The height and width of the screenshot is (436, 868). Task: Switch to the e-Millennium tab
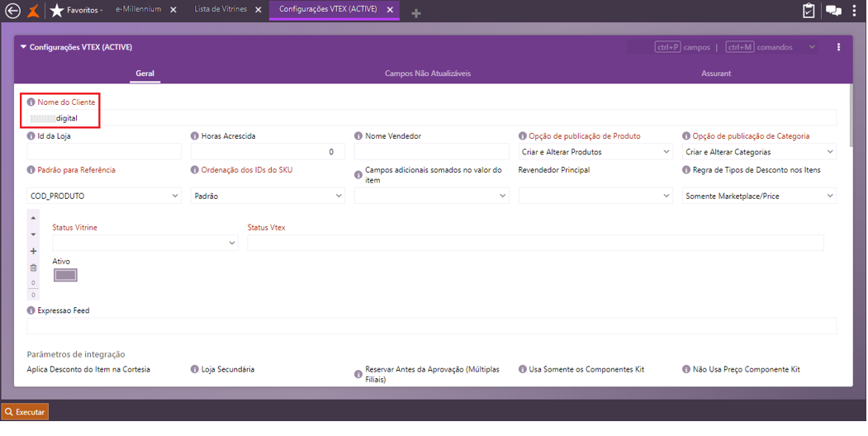[x=139, y=9]
